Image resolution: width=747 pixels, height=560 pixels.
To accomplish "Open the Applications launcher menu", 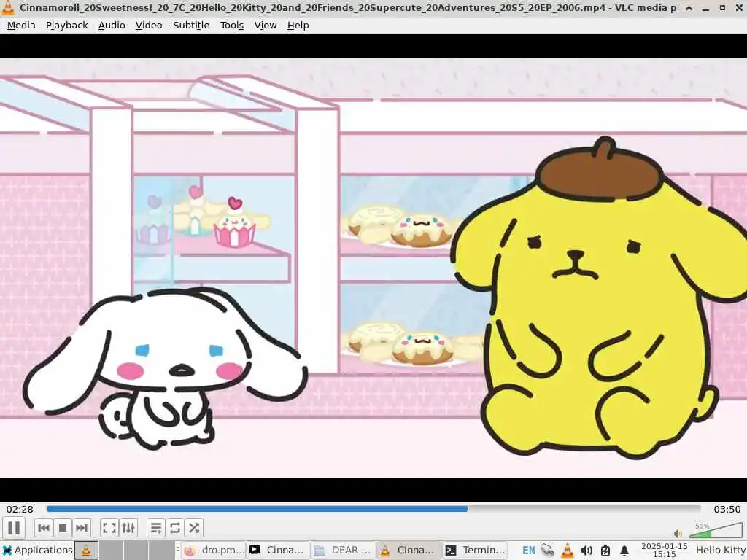I will tap(36, 551).
